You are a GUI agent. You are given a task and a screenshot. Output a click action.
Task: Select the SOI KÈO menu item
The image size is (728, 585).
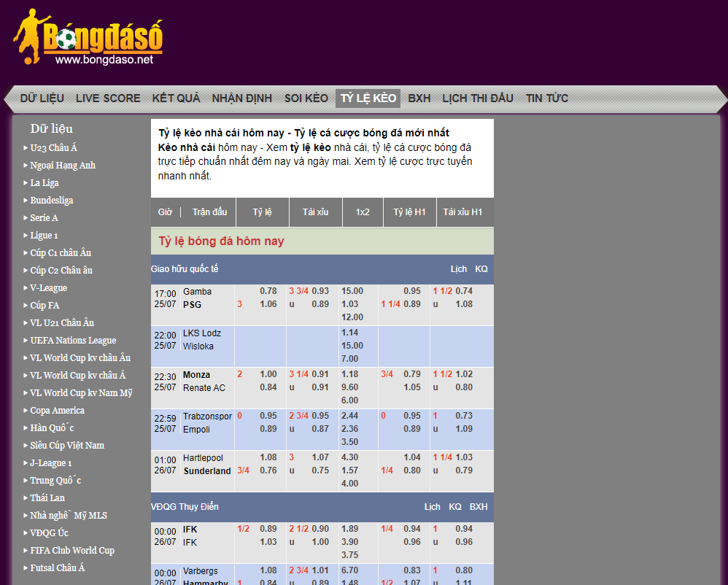pos(306,98)
